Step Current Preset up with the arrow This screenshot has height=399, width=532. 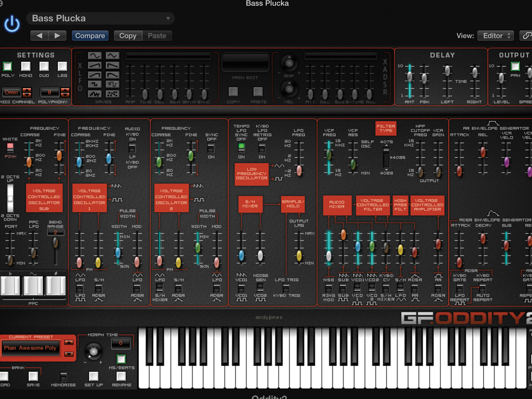click(69, 343)
